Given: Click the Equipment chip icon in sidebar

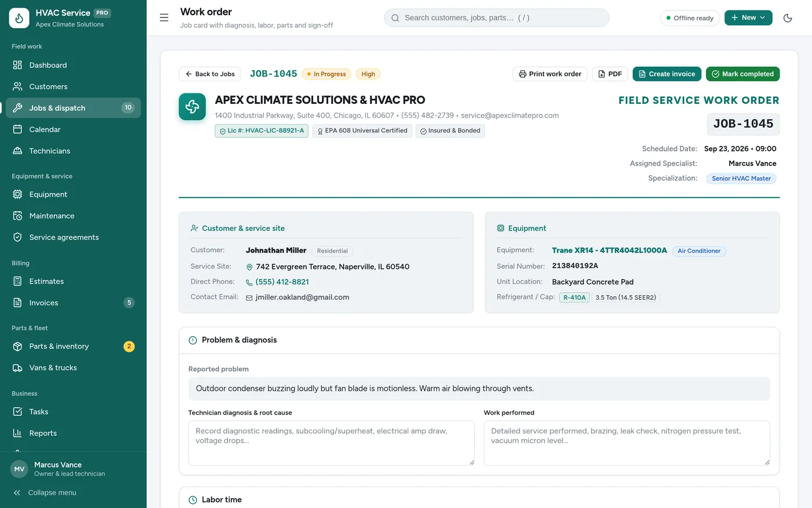Looking at the screenshot, I should (17, 194).
